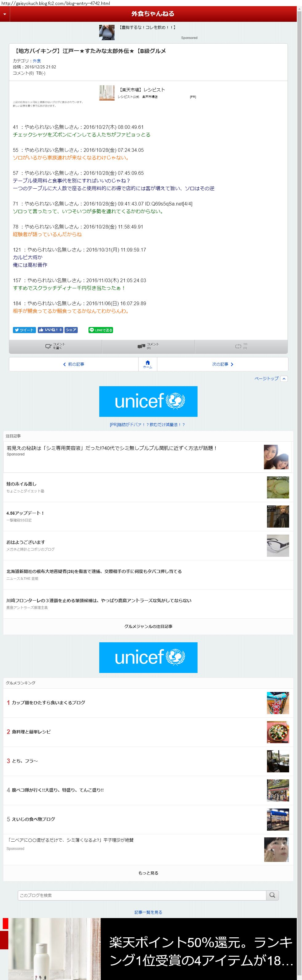
Task: Go to previous article
Action: pyautogui.click(x=73, y=364)
